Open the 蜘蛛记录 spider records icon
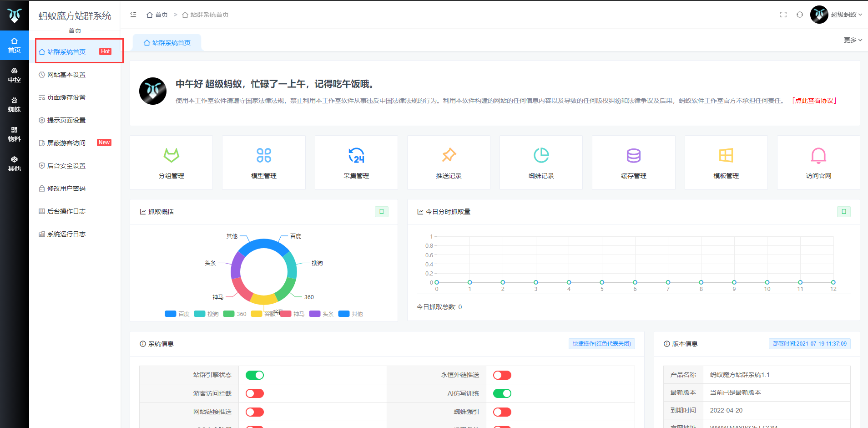This screenshot has width=868, height=428. click(x=541, y=156)
